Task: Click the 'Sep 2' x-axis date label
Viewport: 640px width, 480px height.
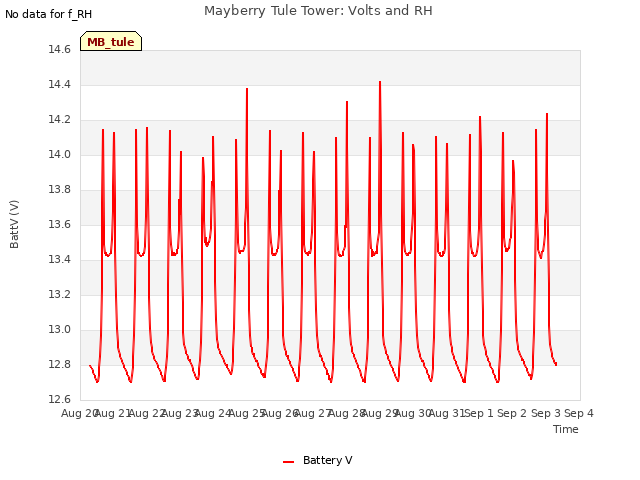Action: pyautogui.click(x=512, y=413)
